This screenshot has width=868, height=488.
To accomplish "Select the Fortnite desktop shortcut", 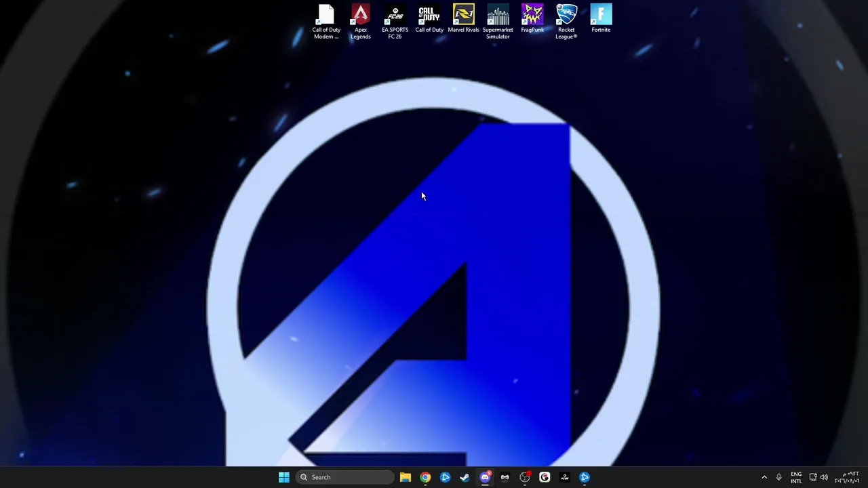I will point(601,19).
